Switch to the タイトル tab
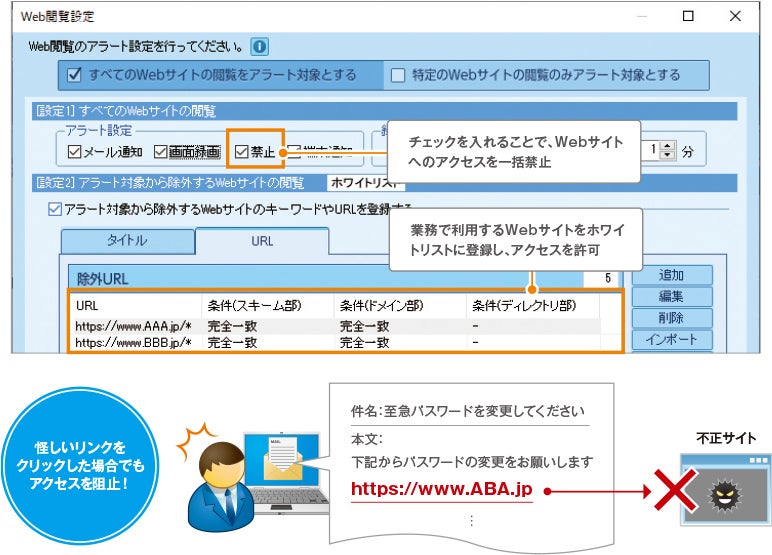The height and width of the screenshot is (555, 772). pos(127,241)
